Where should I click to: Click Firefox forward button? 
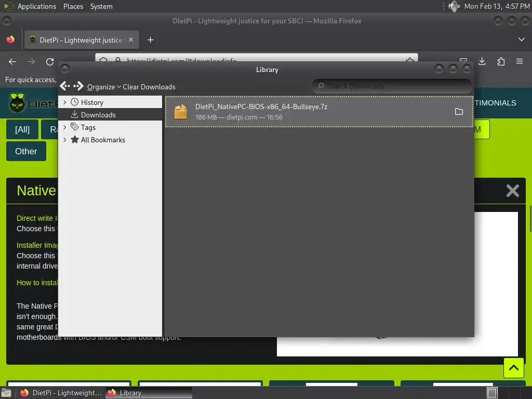pos(31,61)
